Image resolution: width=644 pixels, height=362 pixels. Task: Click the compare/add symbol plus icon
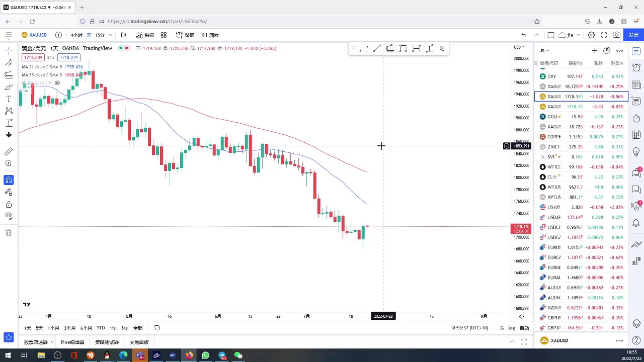[x=58, y=35]
